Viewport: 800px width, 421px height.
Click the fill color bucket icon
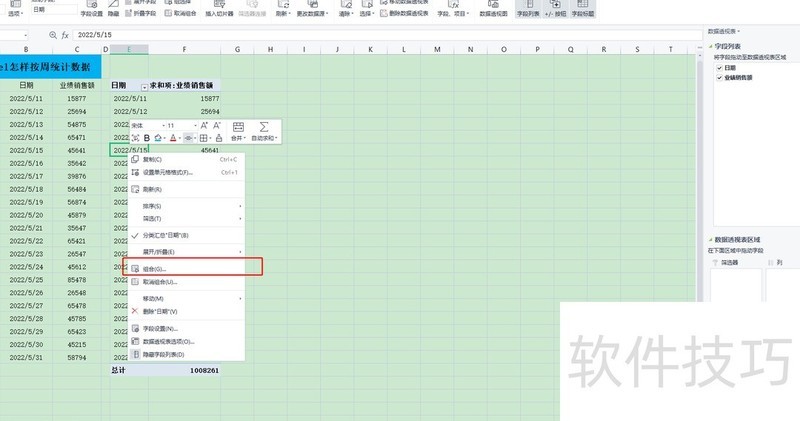[x=158, y=138]
